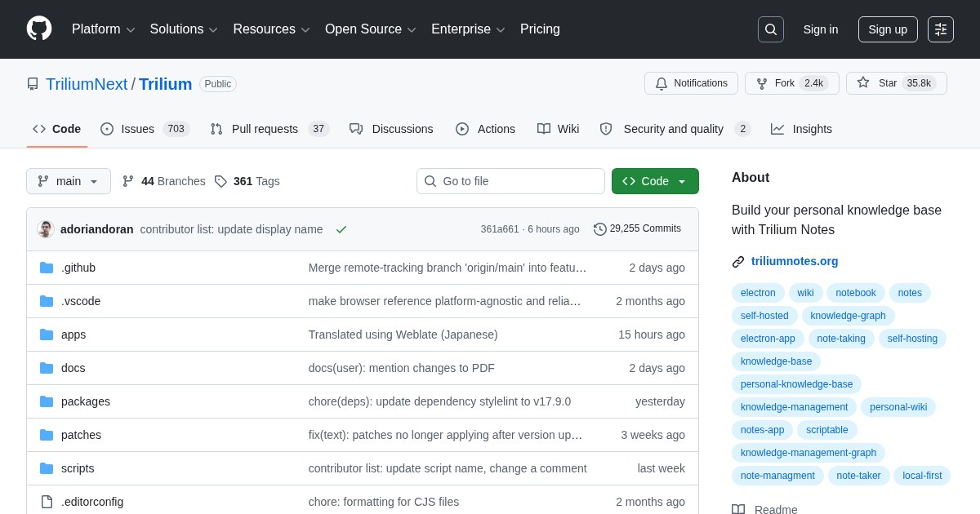Open the Security and quality tab
Viewport: 980px width, 514px height.
click(x=675, y=129)
